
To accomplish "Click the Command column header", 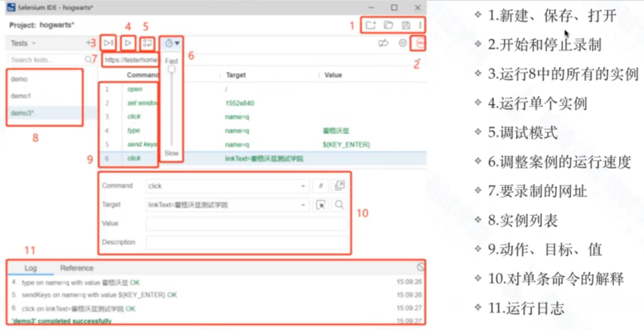I will pos(143,75).
